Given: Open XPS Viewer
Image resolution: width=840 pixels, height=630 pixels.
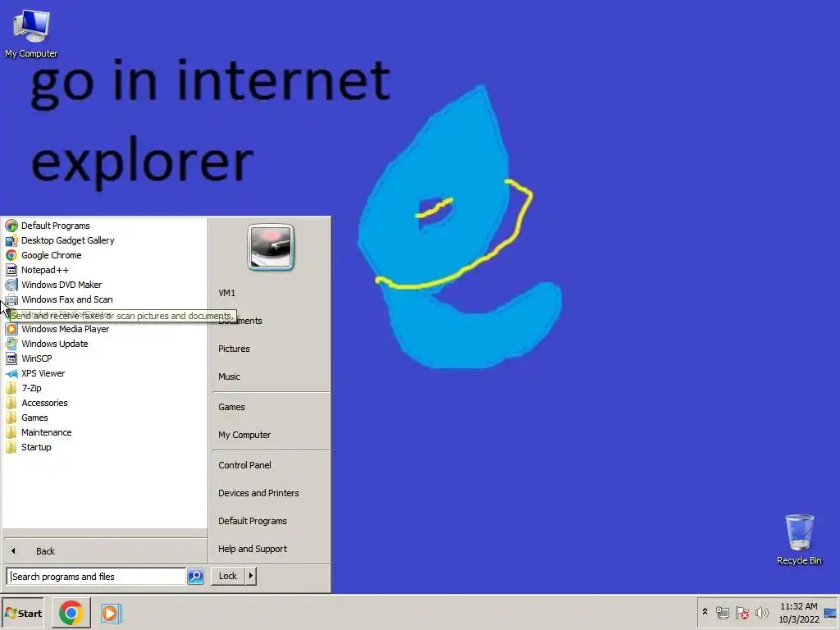Looking at the screenshot, I should 104,373.
